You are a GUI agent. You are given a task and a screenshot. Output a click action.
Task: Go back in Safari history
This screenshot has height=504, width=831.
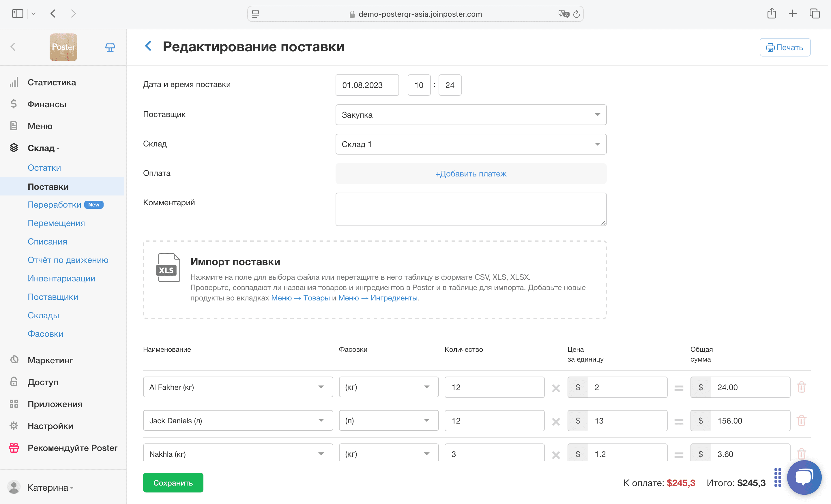[x=53, y=14]
